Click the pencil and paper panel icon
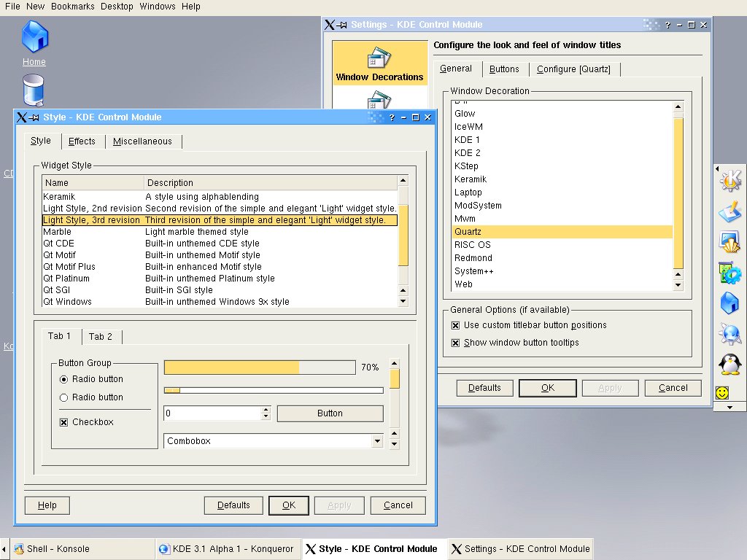 [x=729, y=211]
